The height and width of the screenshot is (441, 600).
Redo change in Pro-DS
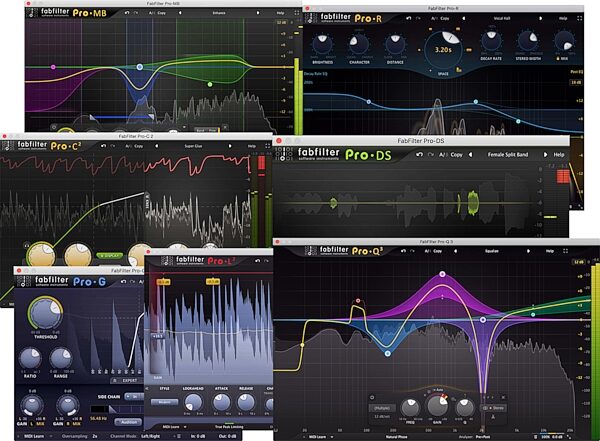tap(431, 155)
